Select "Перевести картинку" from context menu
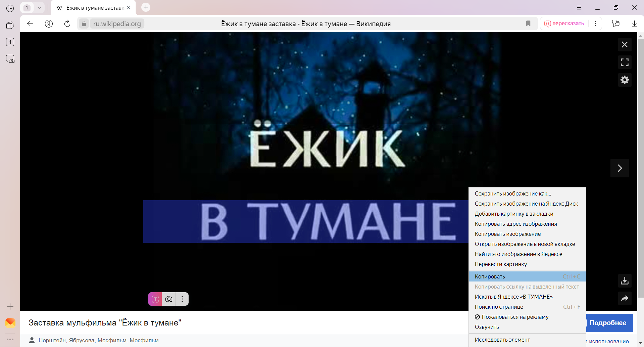The height and width of the screenshot is (347, 644). [501, 264]
